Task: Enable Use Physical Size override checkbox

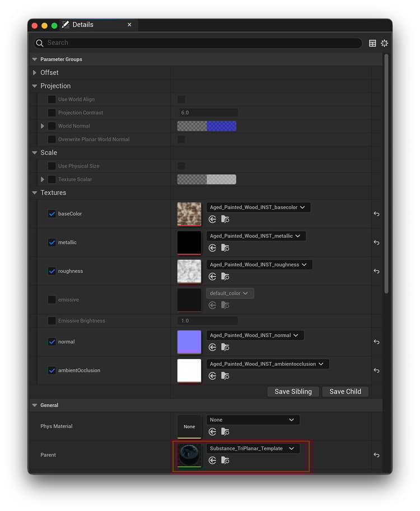Action: 52,166
